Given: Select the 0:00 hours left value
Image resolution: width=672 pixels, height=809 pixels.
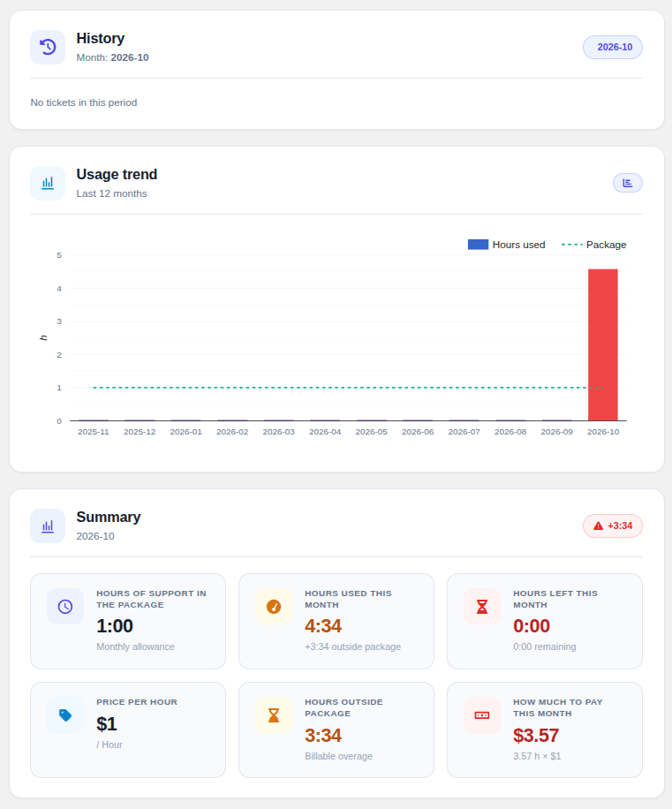Looking at the screenshot, I should 532,626.
